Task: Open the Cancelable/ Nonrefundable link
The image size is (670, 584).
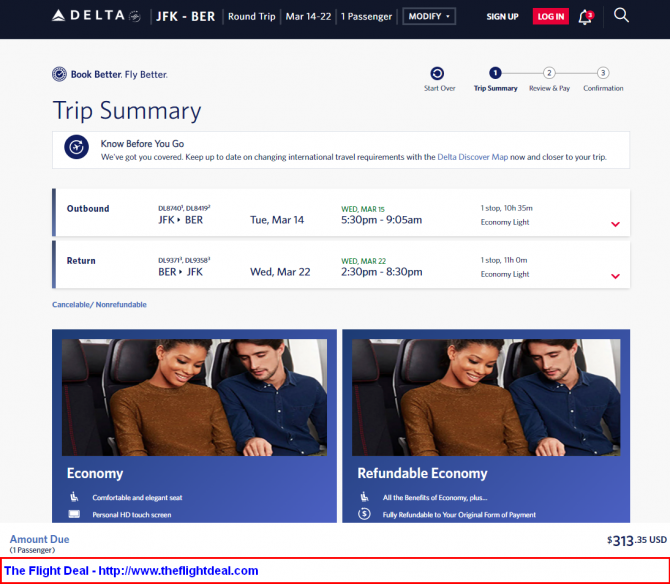Action: (x=99, y=305)
